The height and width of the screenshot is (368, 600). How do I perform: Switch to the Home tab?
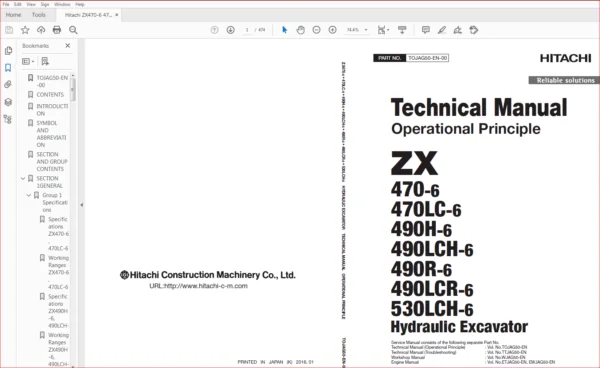click(13, 15)
